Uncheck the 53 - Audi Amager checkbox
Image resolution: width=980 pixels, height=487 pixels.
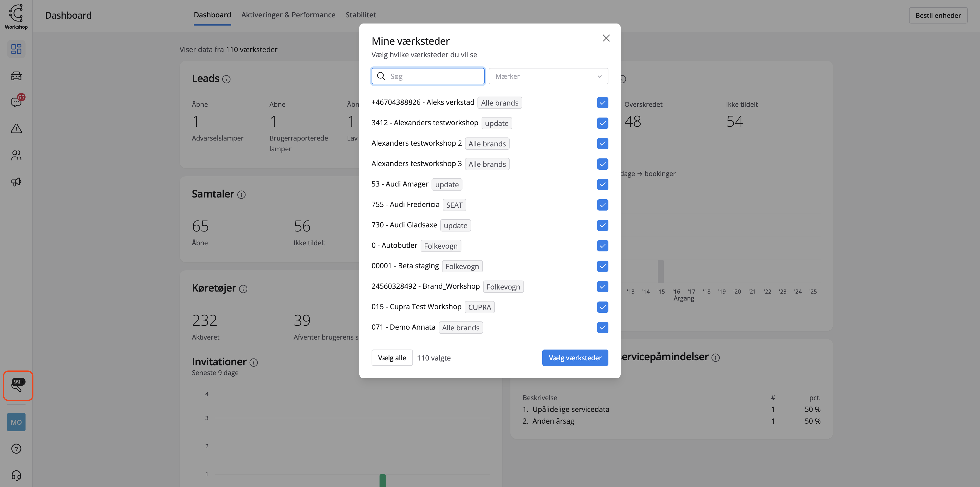tap(602, 185)
